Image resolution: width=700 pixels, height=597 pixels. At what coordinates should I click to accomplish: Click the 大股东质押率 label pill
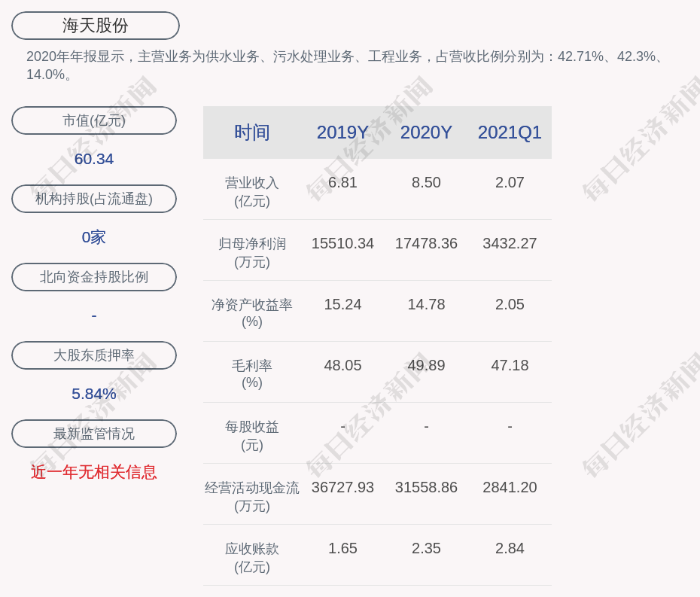pos(94,355)
